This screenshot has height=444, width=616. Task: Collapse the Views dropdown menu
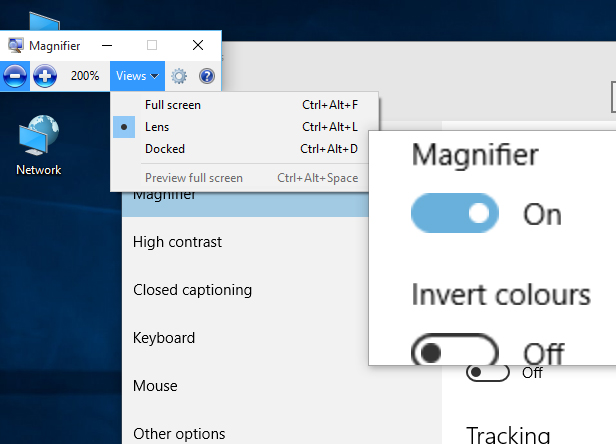pyautogui.click(x=137, y=76)
